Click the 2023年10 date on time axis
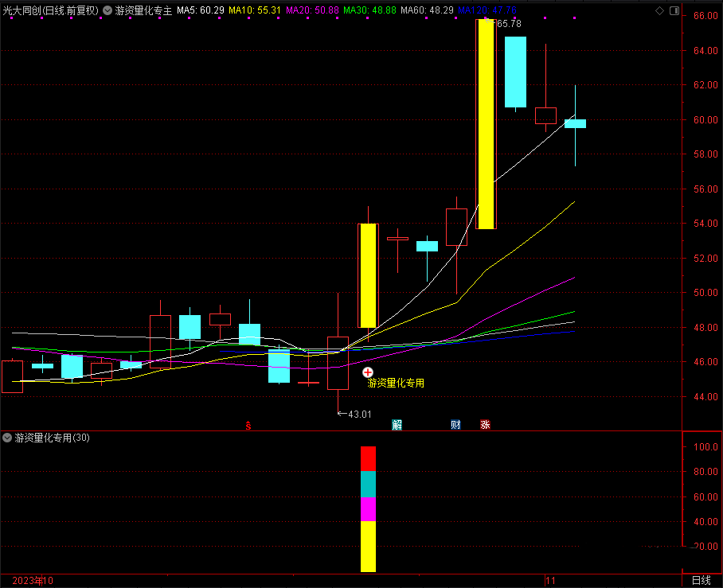 (x=32, y=581)
